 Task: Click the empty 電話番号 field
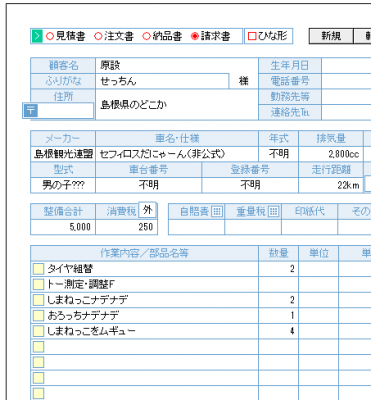[346, 81]
